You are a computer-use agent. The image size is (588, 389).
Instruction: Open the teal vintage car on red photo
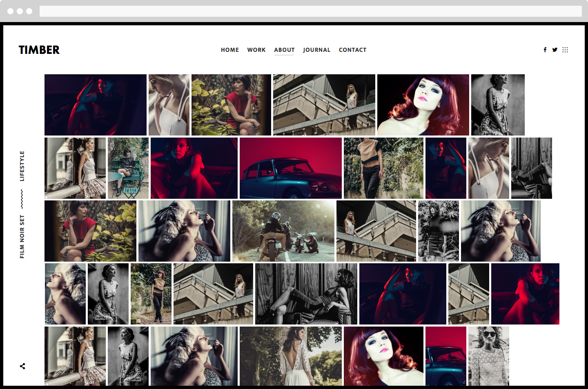290,168
